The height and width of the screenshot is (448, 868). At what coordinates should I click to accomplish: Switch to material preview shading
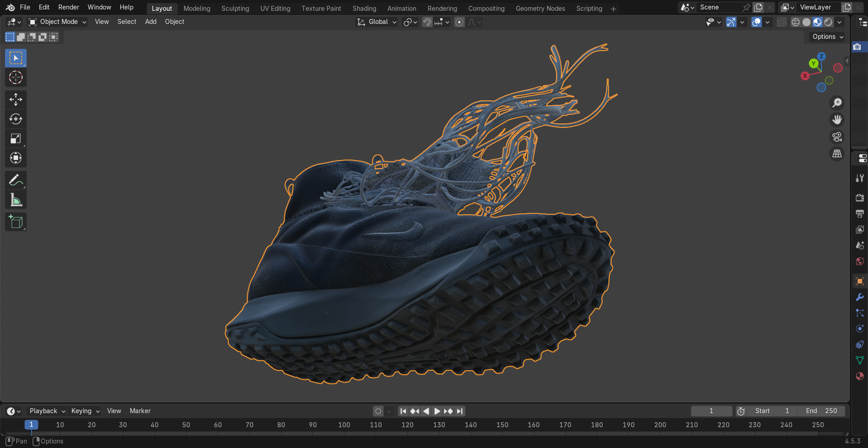pyautogui.click(x=817, y=22)
